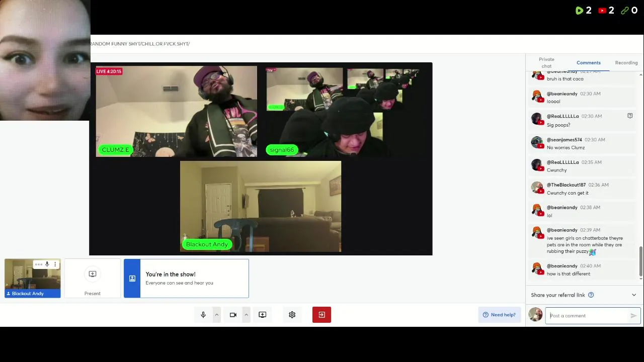
Task: Click the @TheBlackout187 username in comments
Action: click(566, 185)
